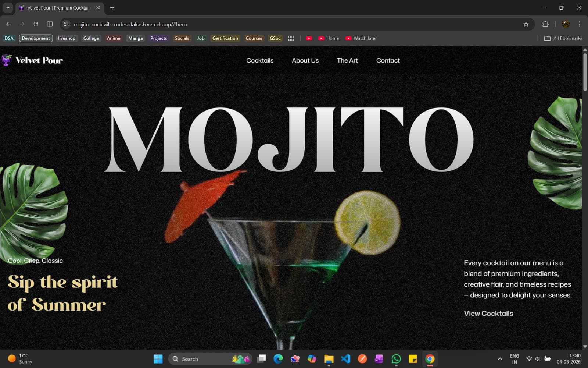Open the Job bookmark folder
The height and width of the screenshot is (368, 588).
(x=201, y=38)
